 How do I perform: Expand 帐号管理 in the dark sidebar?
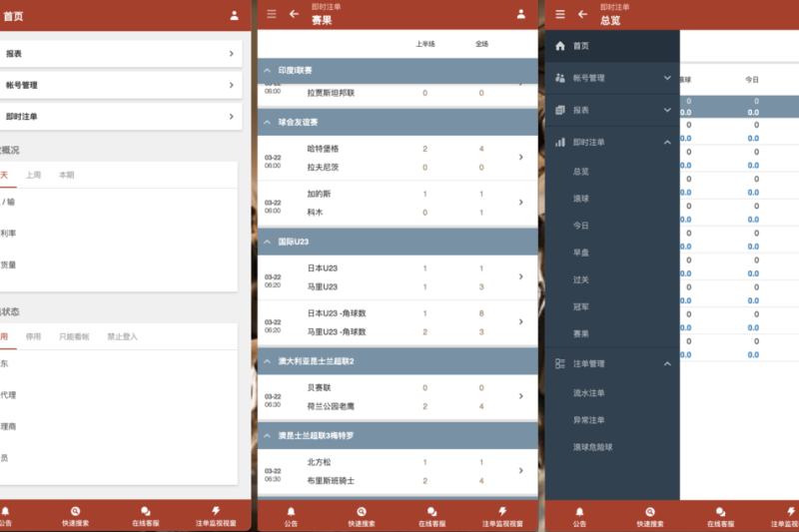coord(667,78)
